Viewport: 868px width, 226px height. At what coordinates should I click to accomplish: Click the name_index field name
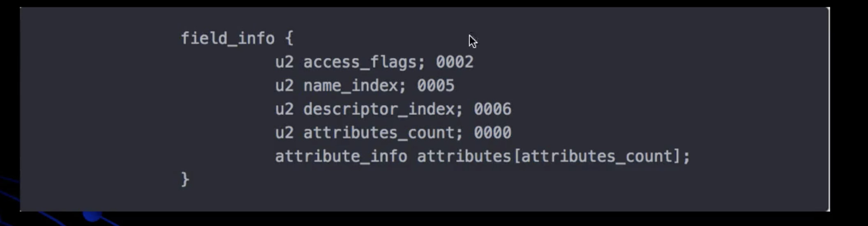coord(351,86)
